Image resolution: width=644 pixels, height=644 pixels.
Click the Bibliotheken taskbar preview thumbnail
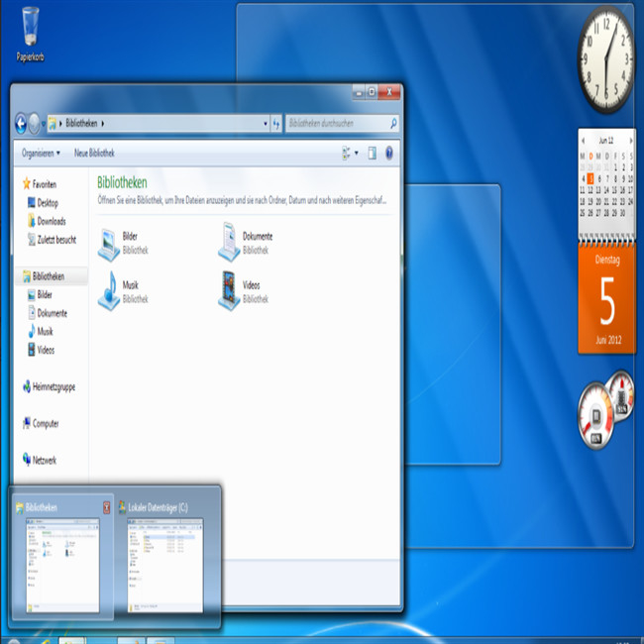(x=62, y=565)
